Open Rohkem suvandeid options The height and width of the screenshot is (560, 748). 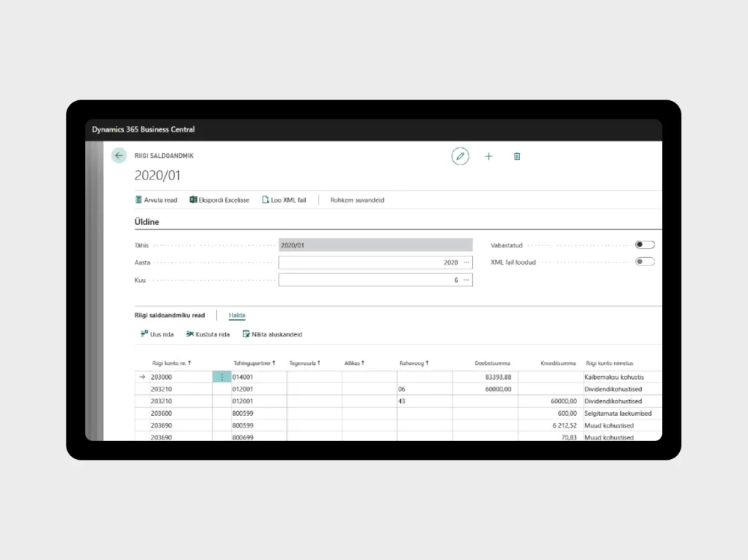pos(357,200)
